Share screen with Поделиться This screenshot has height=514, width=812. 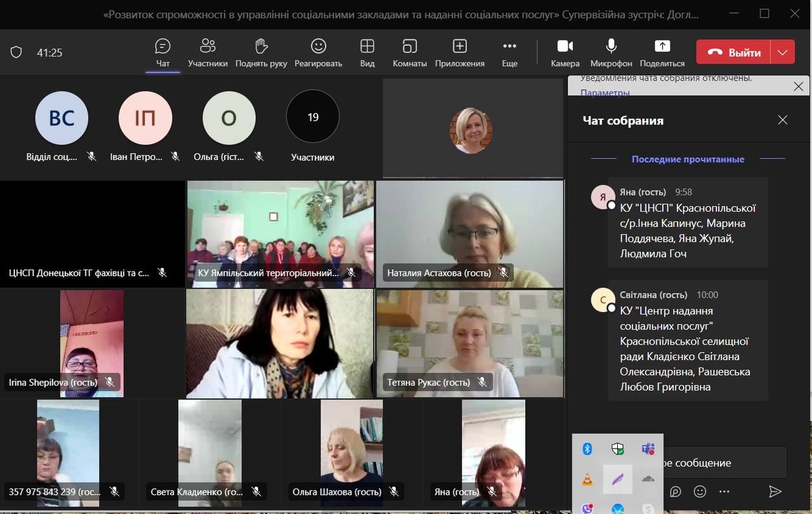662,53
